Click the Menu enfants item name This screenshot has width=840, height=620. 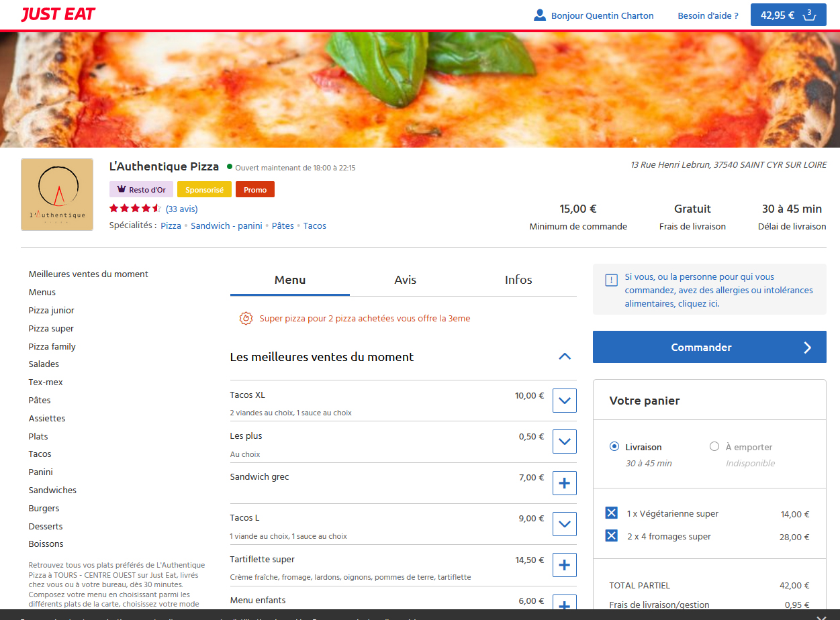pyautogui.click(x=258, y=601)
